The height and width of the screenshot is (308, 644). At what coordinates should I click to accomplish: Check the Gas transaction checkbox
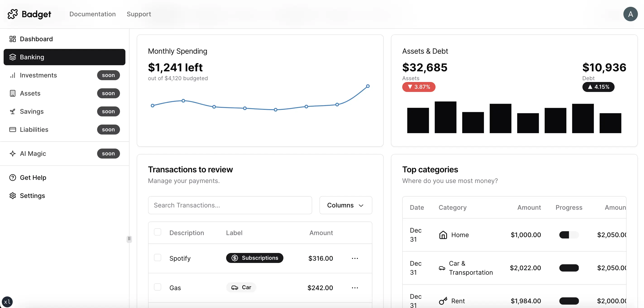158,287
